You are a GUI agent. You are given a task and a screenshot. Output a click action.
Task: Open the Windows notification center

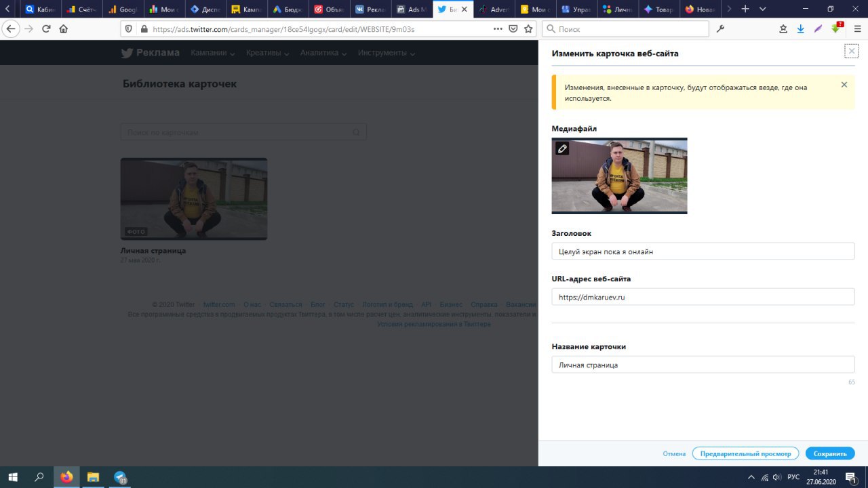(x=850, y=477)
